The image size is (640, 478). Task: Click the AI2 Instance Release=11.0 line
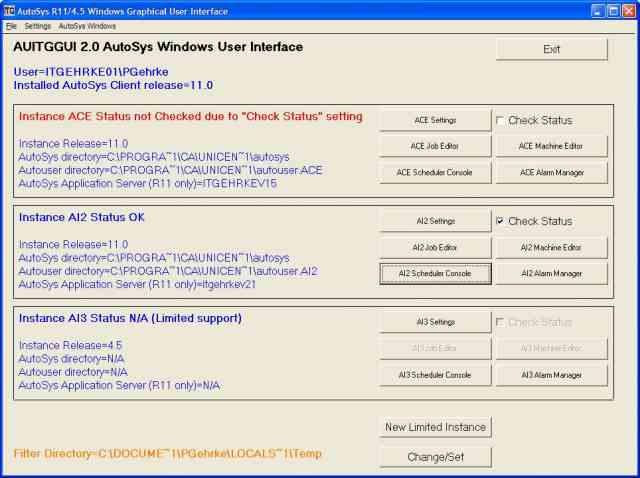(73, 245)
